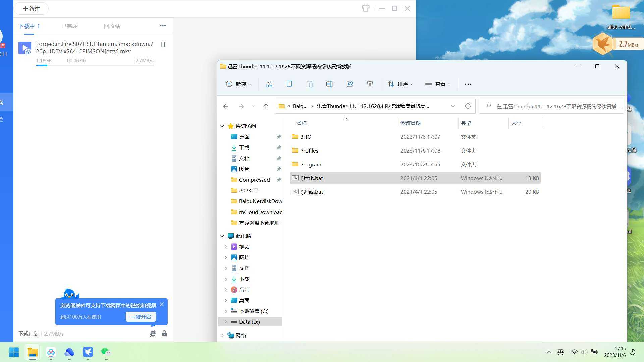Select the Program folder
644x362 pixels.
[415, 164]
